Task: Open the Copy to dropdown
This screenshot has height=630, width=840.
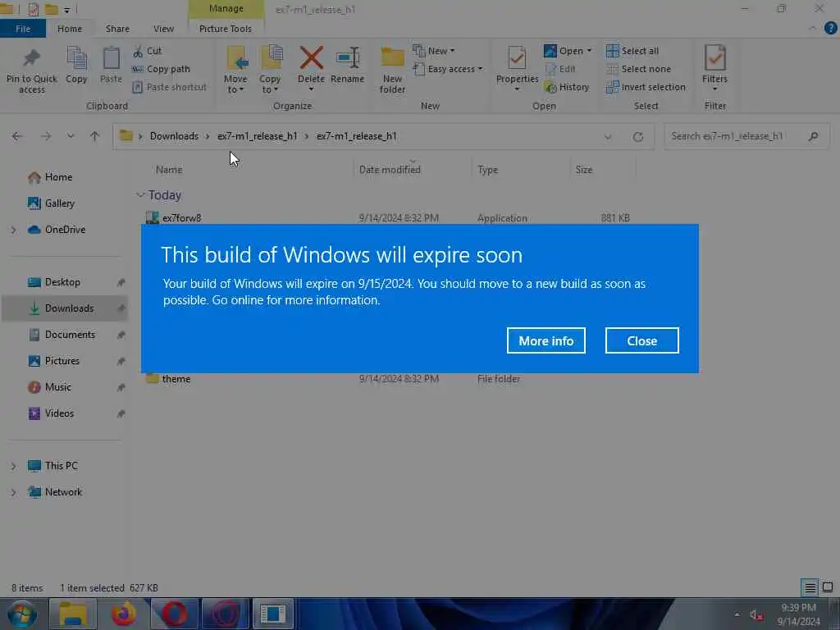Action: click(x=269, y=70)
